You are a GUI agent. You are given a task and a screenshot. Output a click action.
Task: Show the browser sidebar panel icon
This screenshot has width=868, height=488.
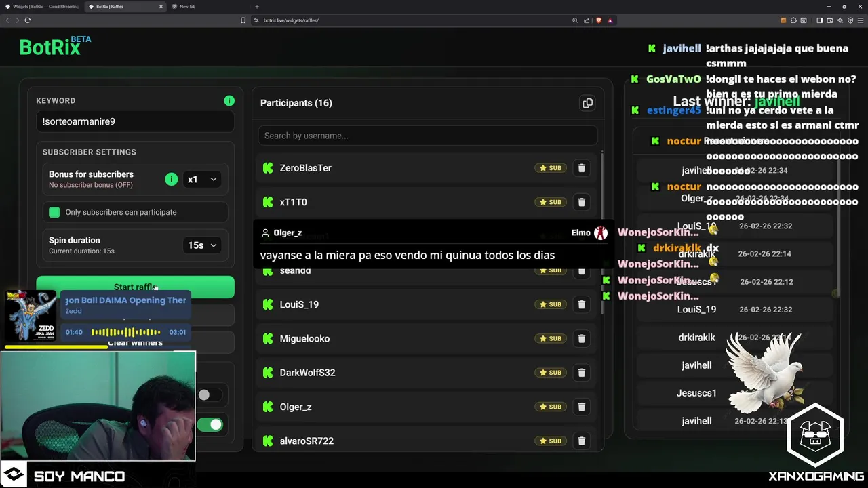coord(819,20)
